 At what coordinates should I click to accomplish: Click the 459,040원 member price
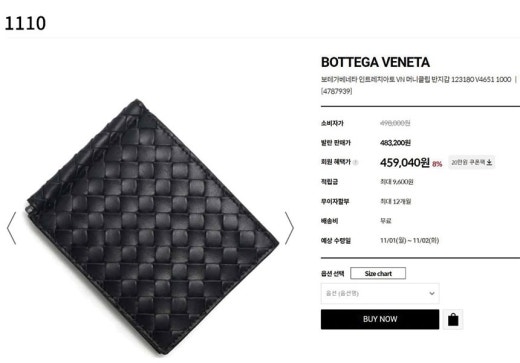coord(405,162)
